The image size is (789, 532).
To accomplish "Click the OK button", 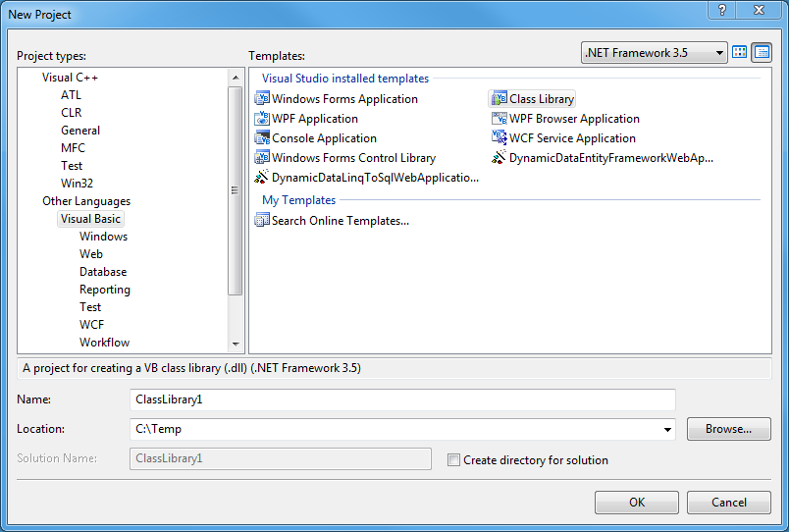I will pyautogui.click(x=637, y=503).
